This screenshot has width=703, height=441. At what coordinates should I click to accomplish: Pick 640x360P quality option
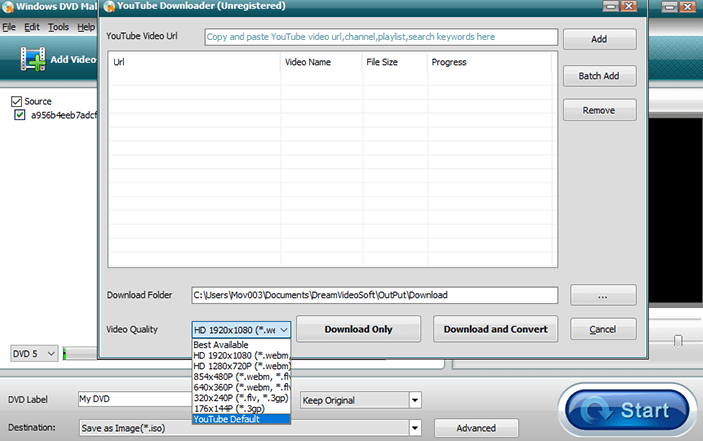pos(241,387)
